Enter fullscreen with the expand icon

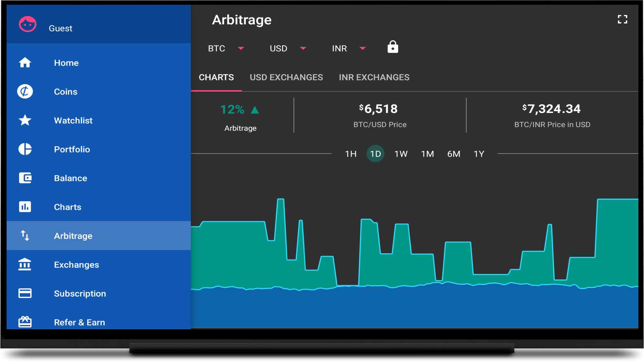coord(622,19)
